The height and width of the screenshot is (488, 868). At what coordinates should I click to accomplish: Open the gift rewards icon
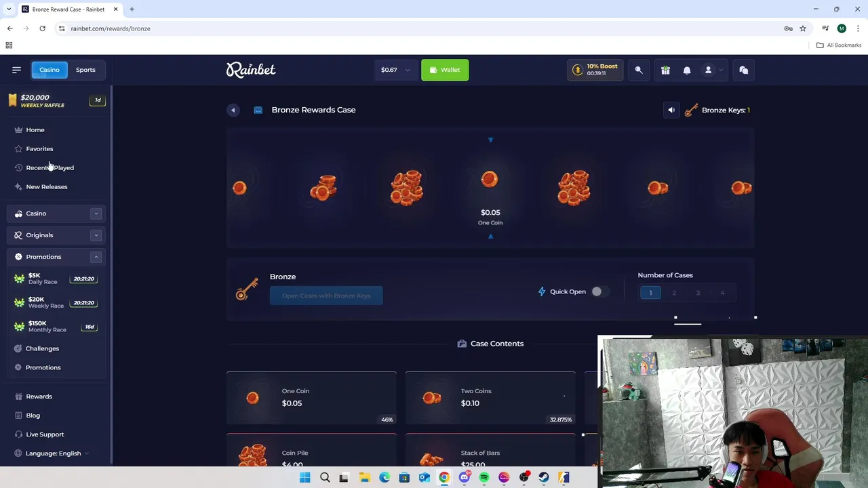665,70
